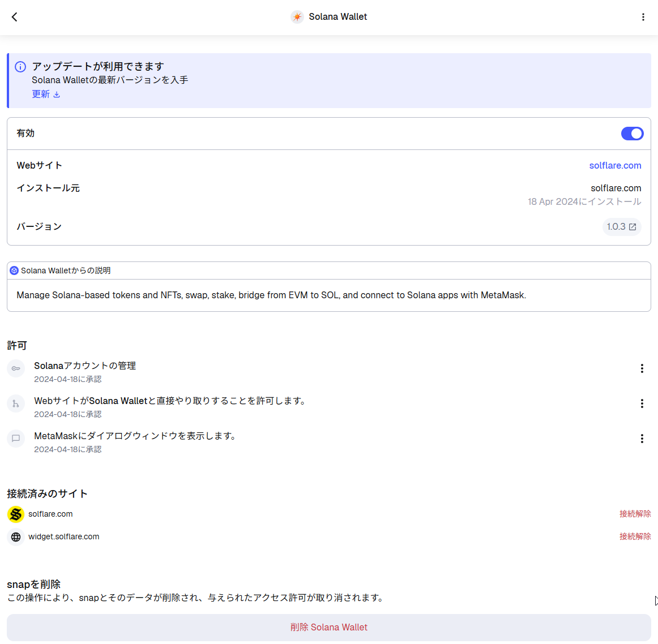Click the Solana Wallet description text
Image resolution: width=658 pixels, height=644 pixels.
click(271, 295)
